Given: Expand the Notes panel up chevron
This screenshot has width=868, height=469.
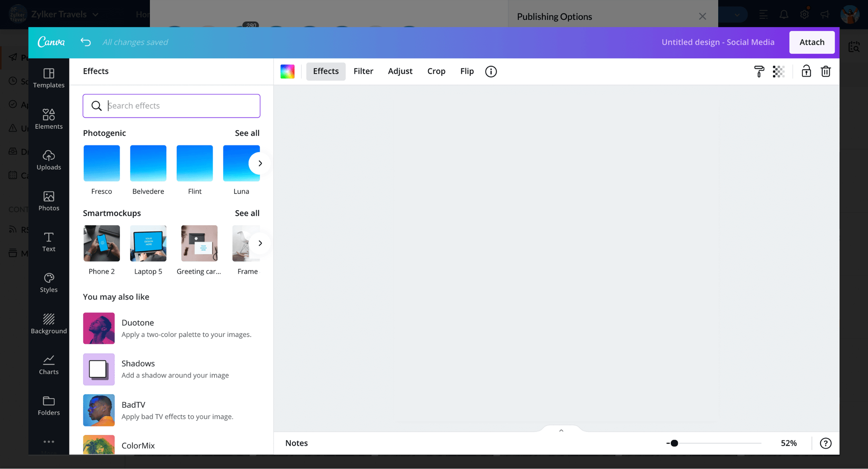Looking at the screenshot, I should pos(561,430).
